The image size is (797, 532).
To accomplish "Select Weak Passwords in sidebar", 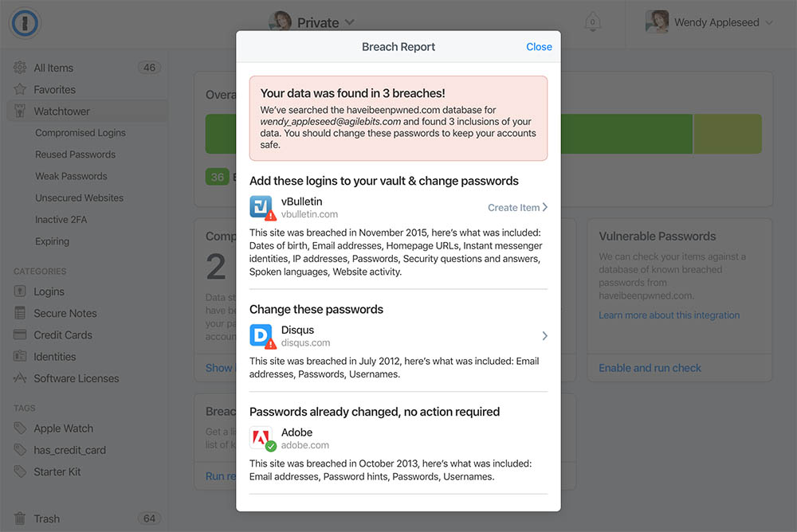I will 71,176.
